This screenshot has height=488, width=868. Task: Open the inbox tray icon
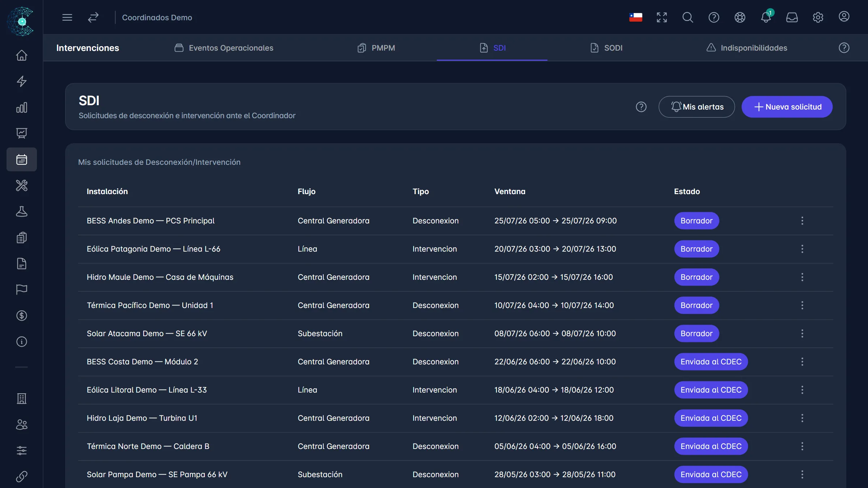(792, 17)
